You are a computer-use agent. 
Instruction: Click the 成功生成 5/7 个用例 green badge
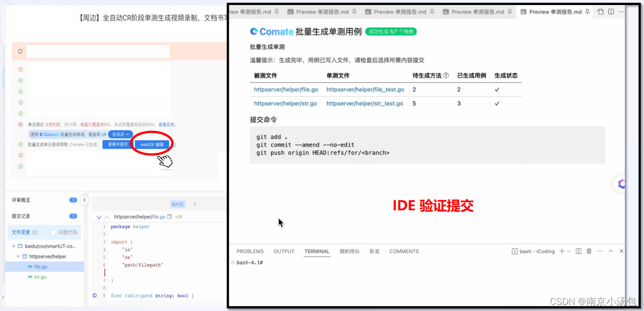[391, 32]
